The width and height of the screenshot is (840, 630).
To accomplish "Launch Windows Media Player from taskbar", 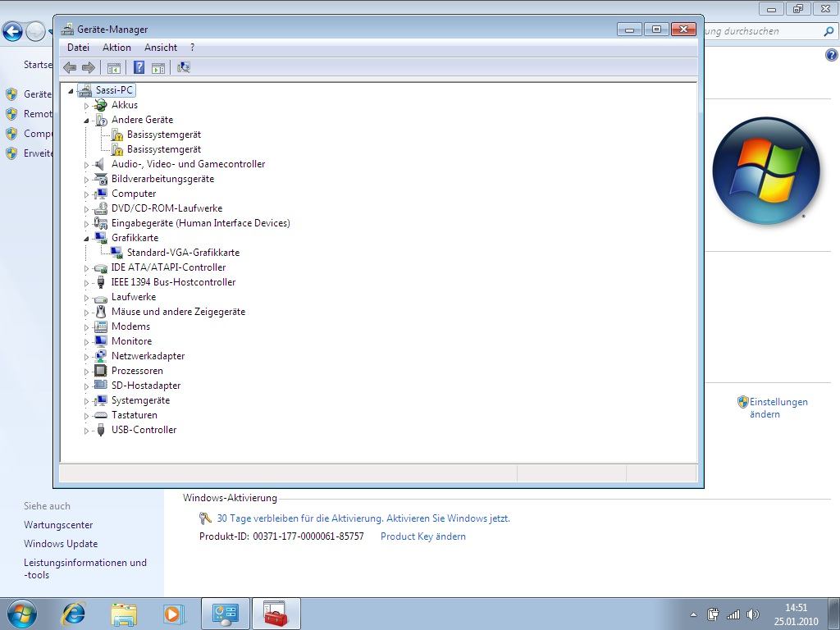I will click(174, 614).
